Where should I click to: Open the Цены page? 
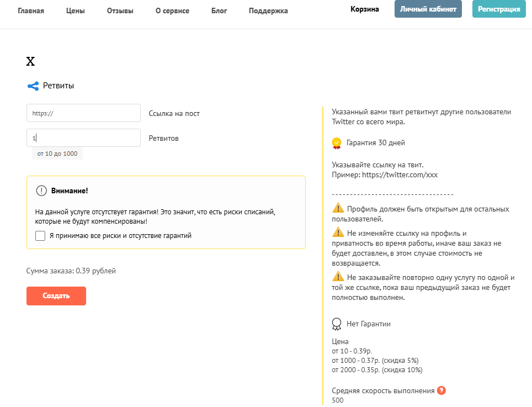click(x=75, y=11)
